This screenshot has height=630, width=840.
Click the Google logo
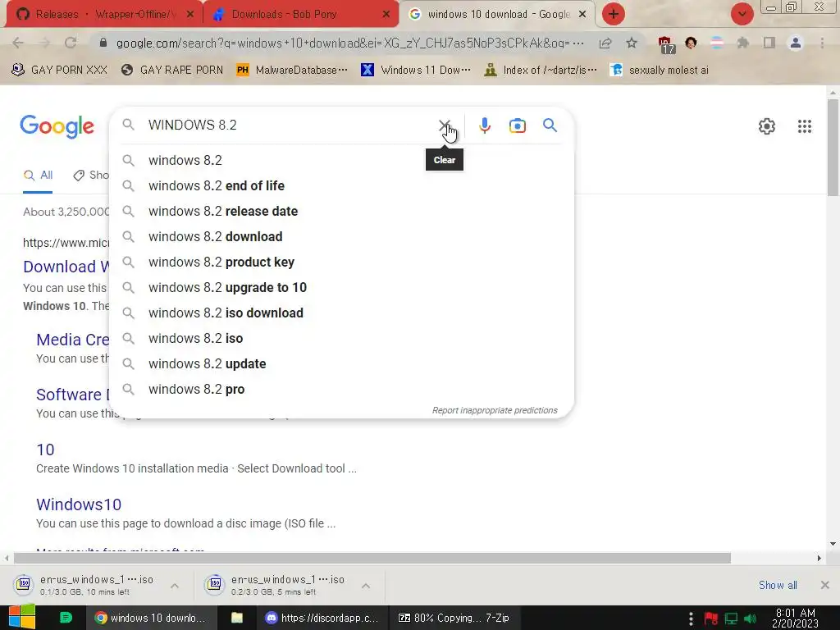pyautogui.click(x=57, y=126)
